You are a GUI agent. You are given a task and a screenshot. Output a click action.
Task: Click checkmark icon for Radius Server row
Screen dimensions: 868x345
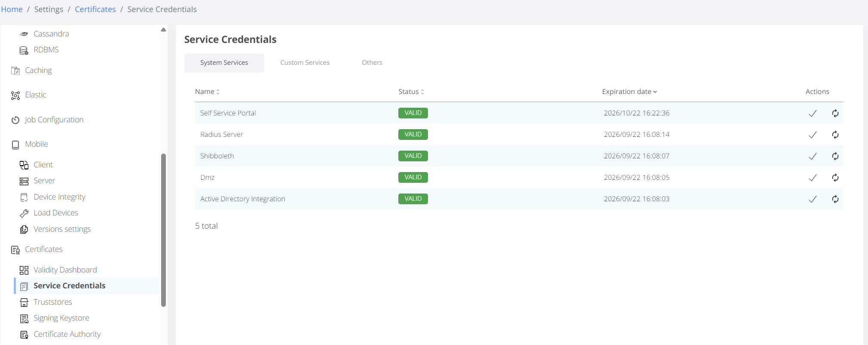click(813, 135)
